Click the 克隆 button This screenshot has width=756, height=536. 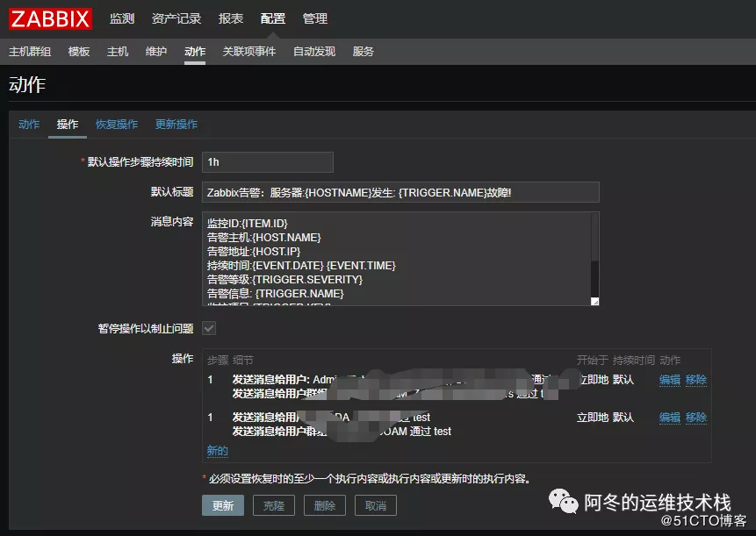pyautogui.click(x=274, y=505)
